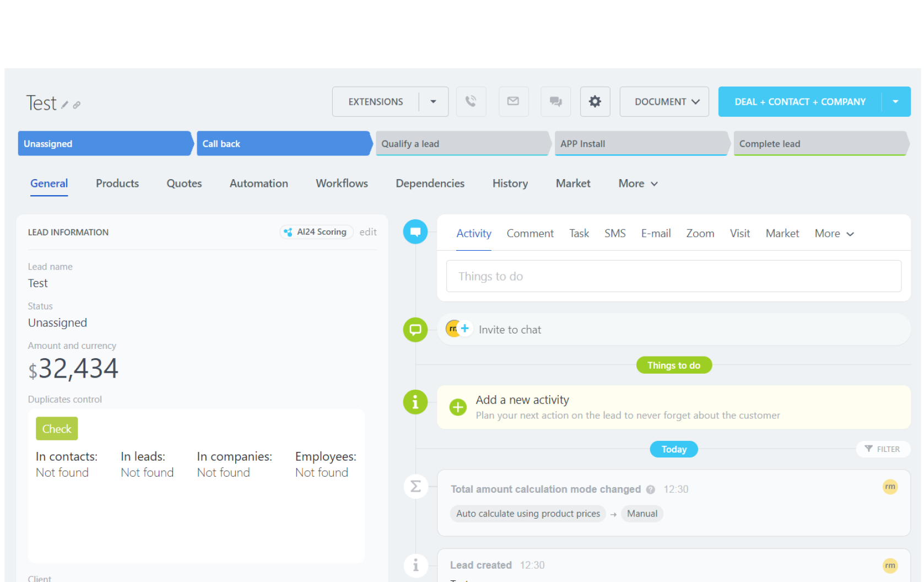The image size is (924, 582).
Task: Click the Lead name value Test
Action: click(x=38, y=283)
